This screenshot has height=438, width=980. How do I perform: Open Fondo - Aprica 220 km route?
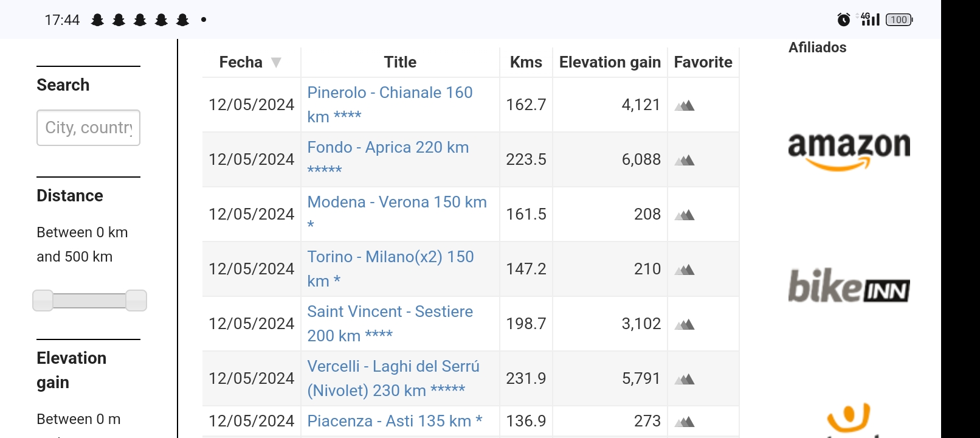(388, 158)
